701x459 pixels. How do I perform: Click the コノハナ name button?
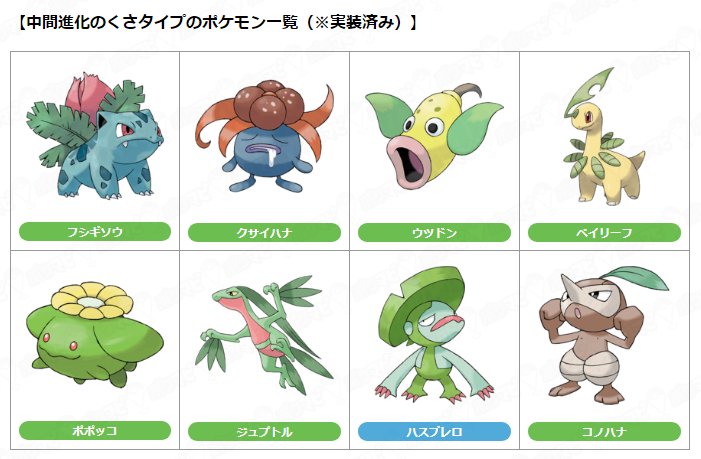[604, 432]
